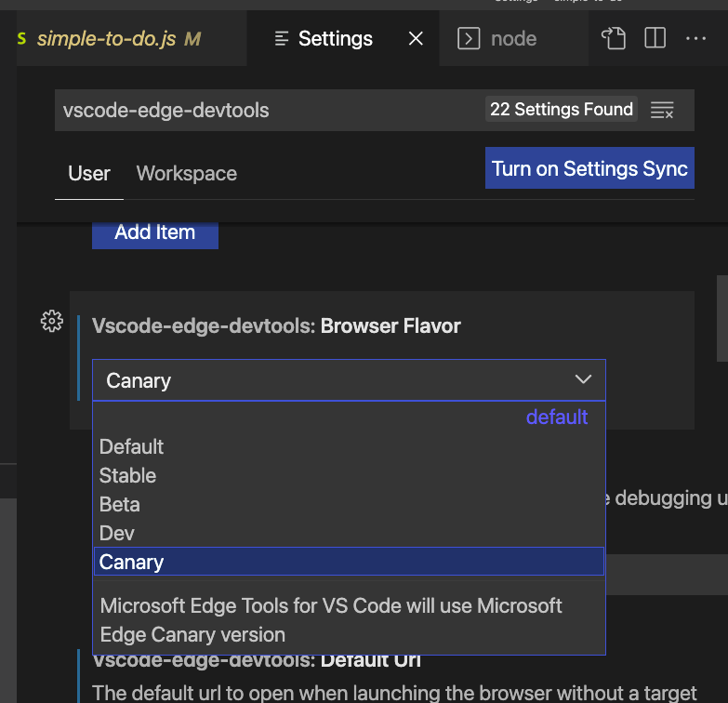The image size is (728, 703).
Task: Switch to User settings scope
Action: 88,174
